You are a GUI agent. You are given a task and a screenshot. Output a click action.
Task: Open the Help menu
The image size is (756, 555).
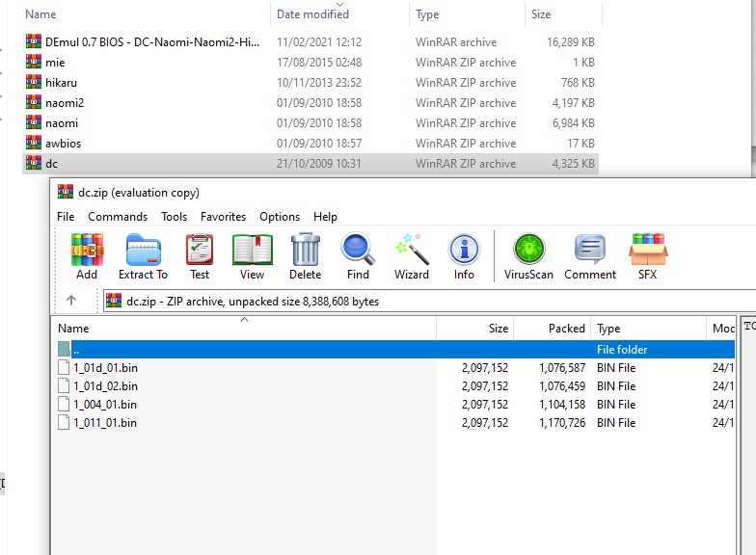pyautogui.click(x=326, y=217)
